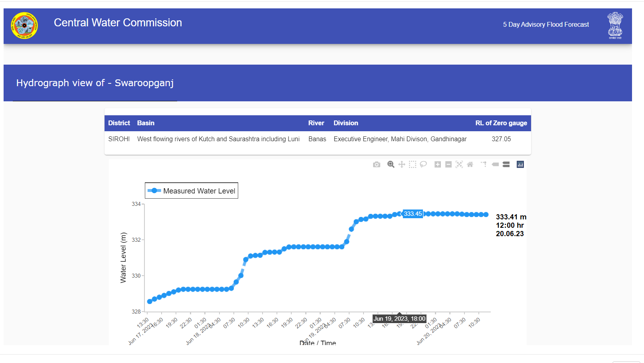Click the last data point on hydrograph
Image resolution: width=644 pixels, height=363 pixels.
click(x=486, y=215)
